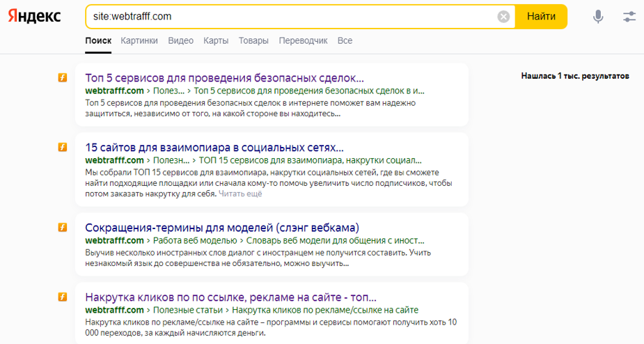Screen dimensions: 644x344
Task: Open Работа веб моделью breadcrumb
Action: click(195, 240)
